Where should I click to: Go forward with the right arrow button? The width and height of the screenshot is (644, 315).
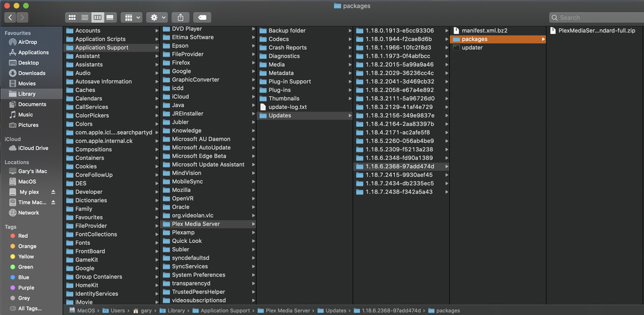tap(22, 17)
